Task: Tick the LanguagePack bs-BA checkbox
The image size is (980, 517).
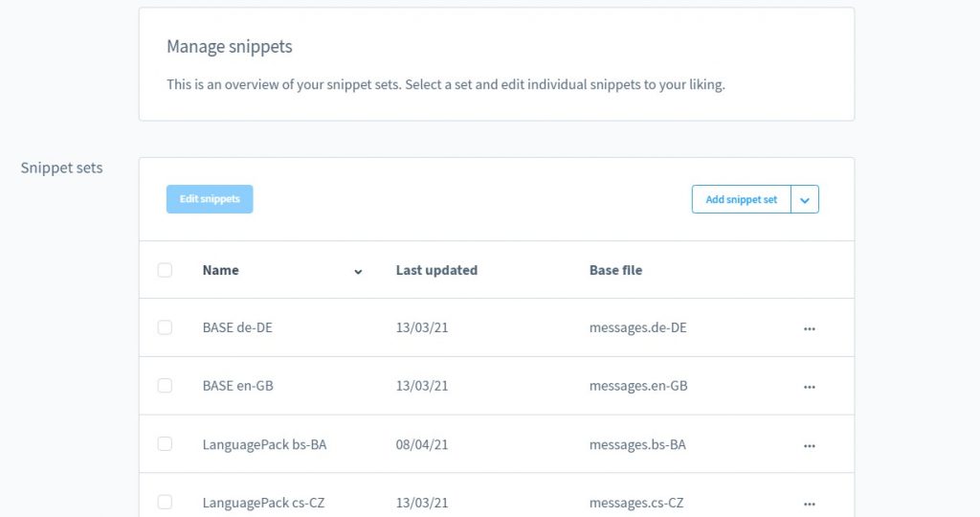Action: tap(165, 444)
